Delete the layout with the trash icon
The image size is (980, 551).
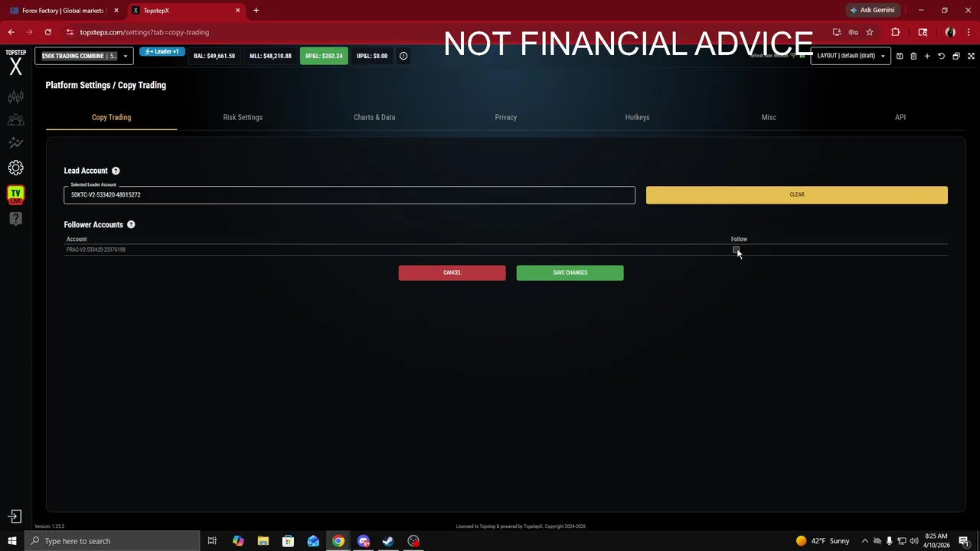pos(913,56)
